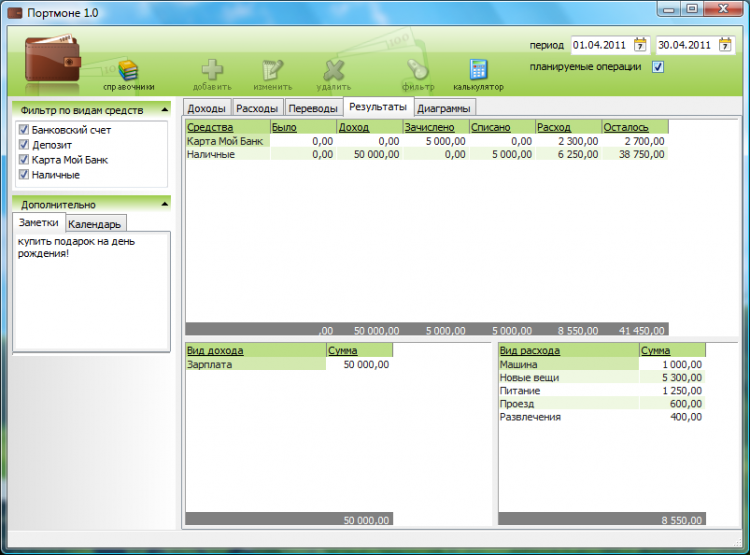
Task: Select the Зарплата income row
Action: (289, 365)
